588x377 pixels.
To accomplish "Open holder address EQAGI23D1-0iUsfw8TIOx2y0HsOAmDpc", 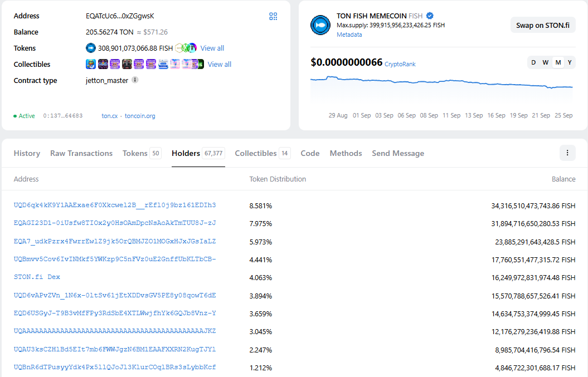I will coord(115,223).
